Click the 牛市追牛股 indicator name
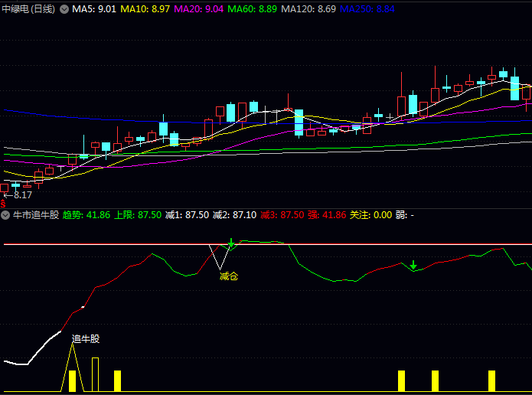 pyautogui.click(x=35, y=215)
